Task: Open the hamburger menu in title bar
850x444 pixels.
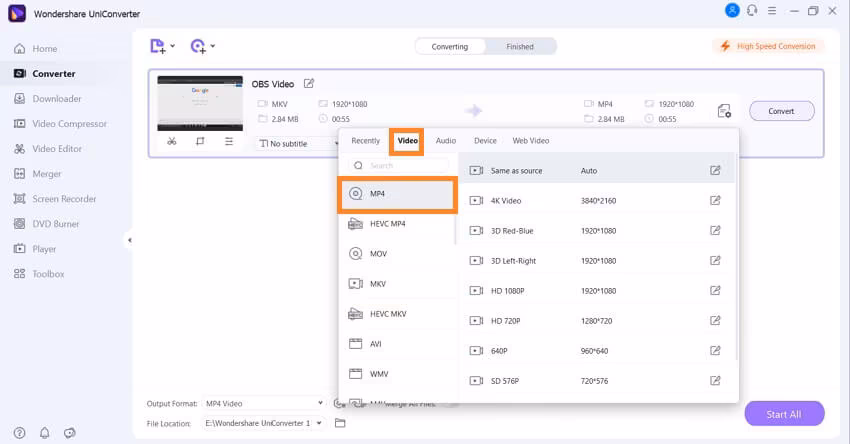Action: (x=772, y=11)
